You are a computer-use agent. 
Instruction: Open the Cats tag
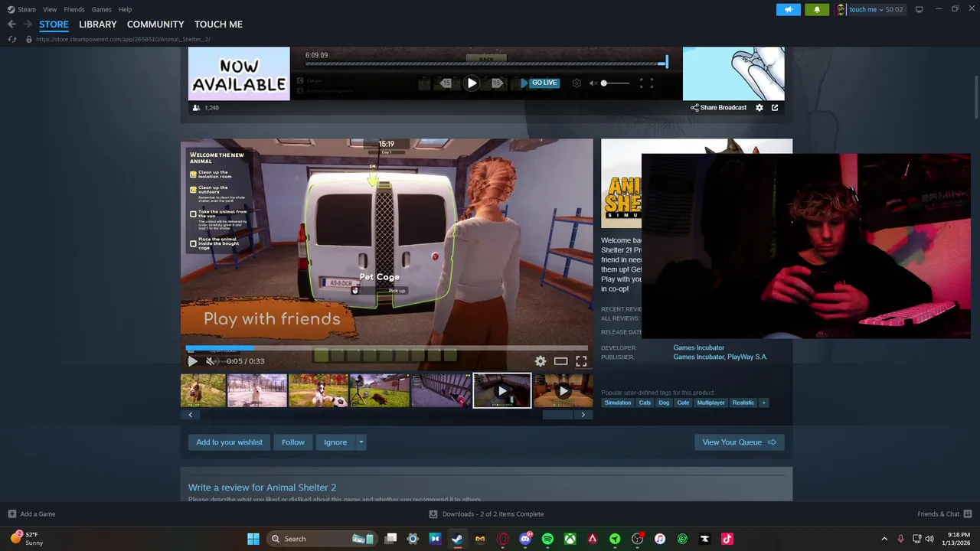[645, 403]
